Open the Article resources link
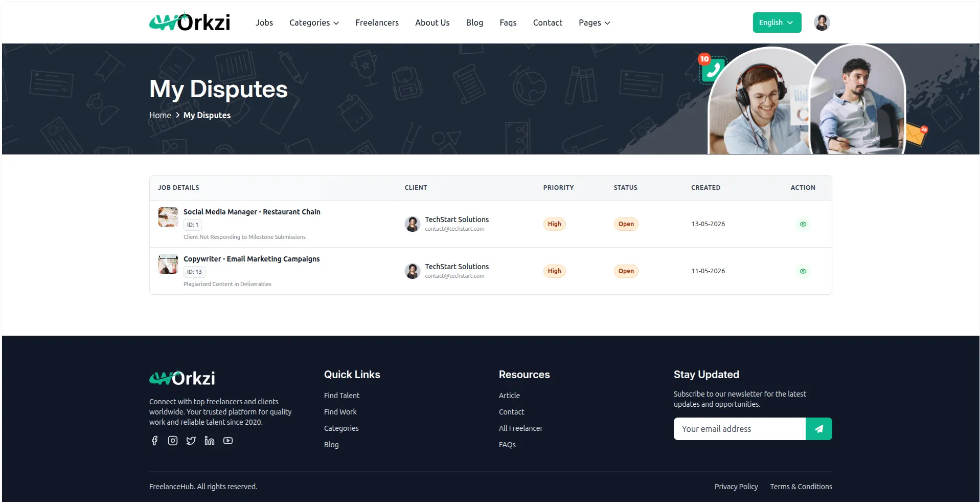 tap(509, 396)
